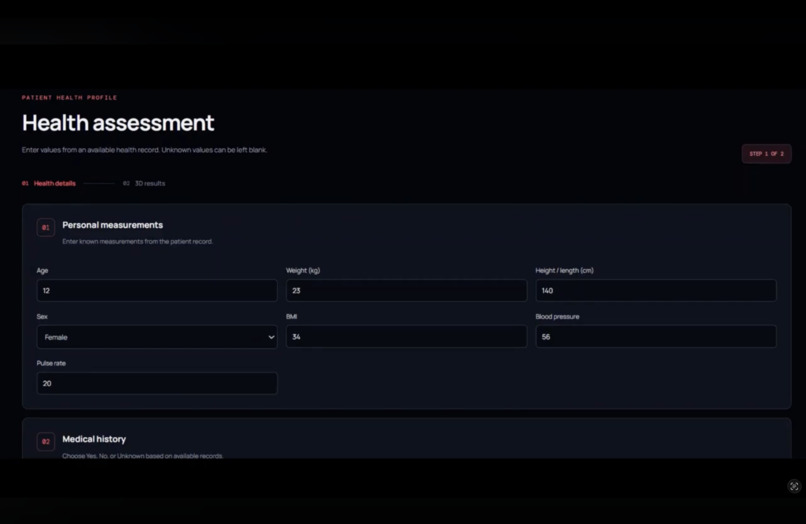Image resolution: width=806 pixels, height=524 pixels.
Task: Click the Pulse rate input field
Action: (157, 383)
